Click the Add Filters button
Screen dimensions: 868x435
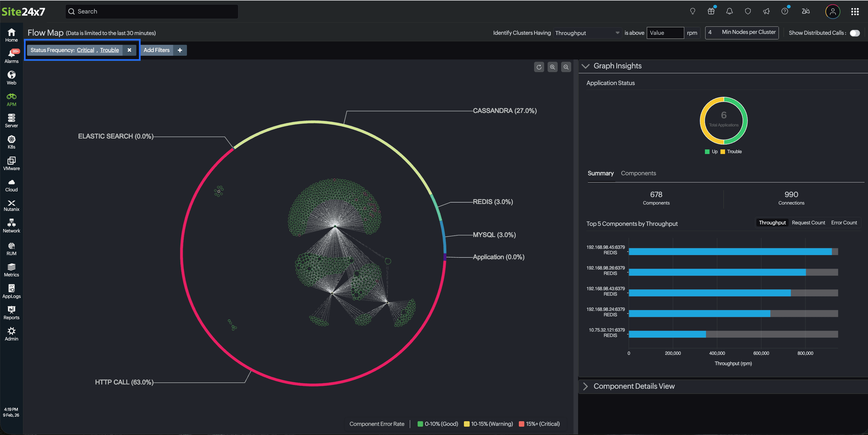(157, 50)
